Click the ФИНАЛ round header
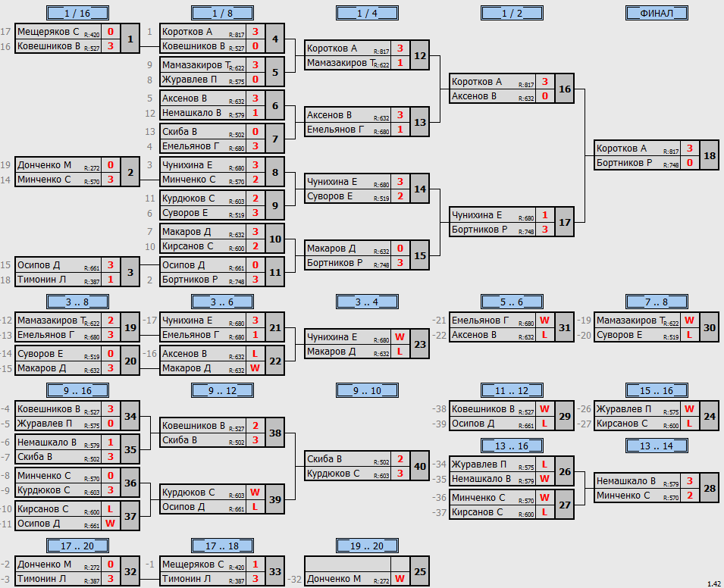The height and width of the screenshot is (588, 724). click(x=657, y=13)
